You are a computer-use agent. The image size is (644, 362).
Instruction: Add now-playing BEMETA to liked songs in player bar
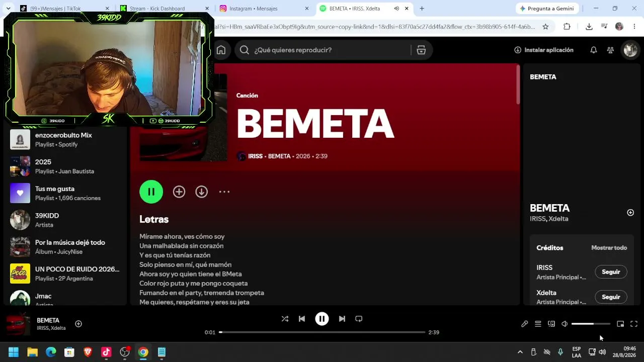tap(78, 324)
